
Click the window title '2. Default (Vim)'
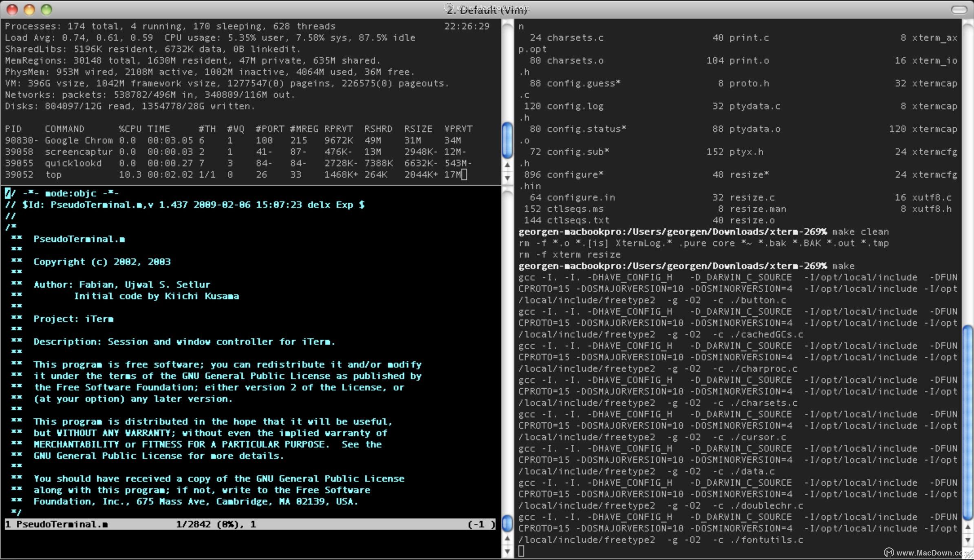click(x=487, y=9)
